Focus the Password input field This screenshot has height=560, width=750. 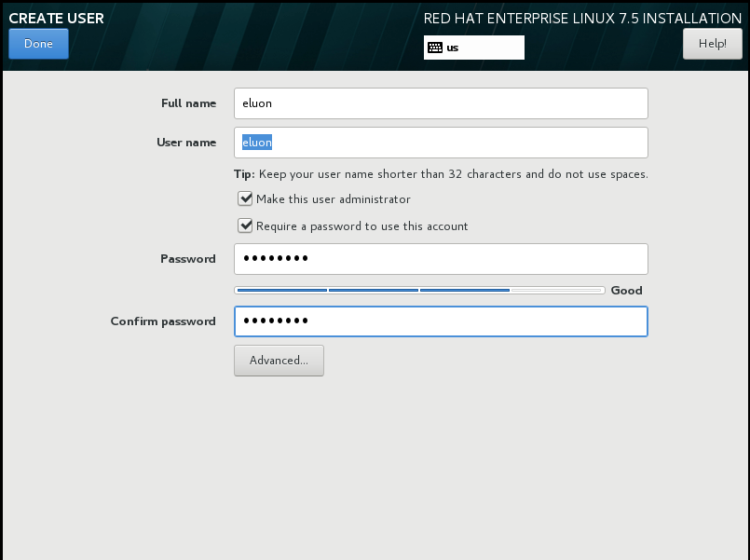click(x=441, y=259)
